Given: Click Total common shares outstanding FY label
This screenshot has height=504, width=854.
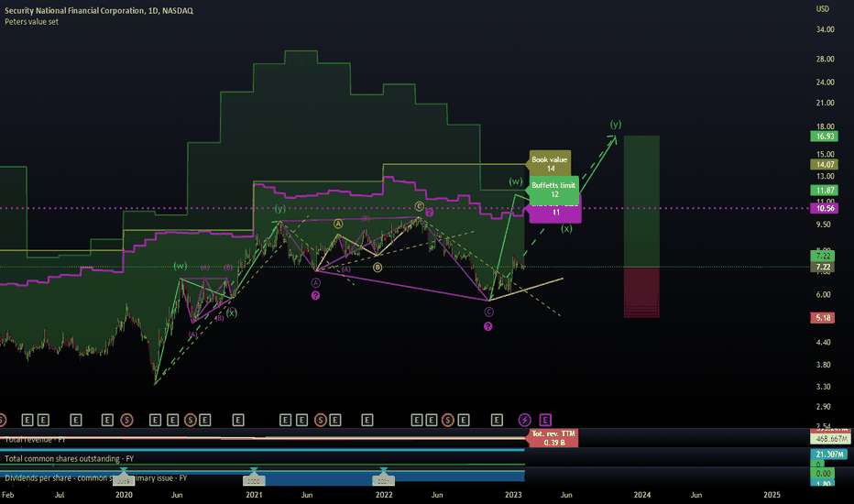Looking at the screenshot, I should (x=69, y=459).
